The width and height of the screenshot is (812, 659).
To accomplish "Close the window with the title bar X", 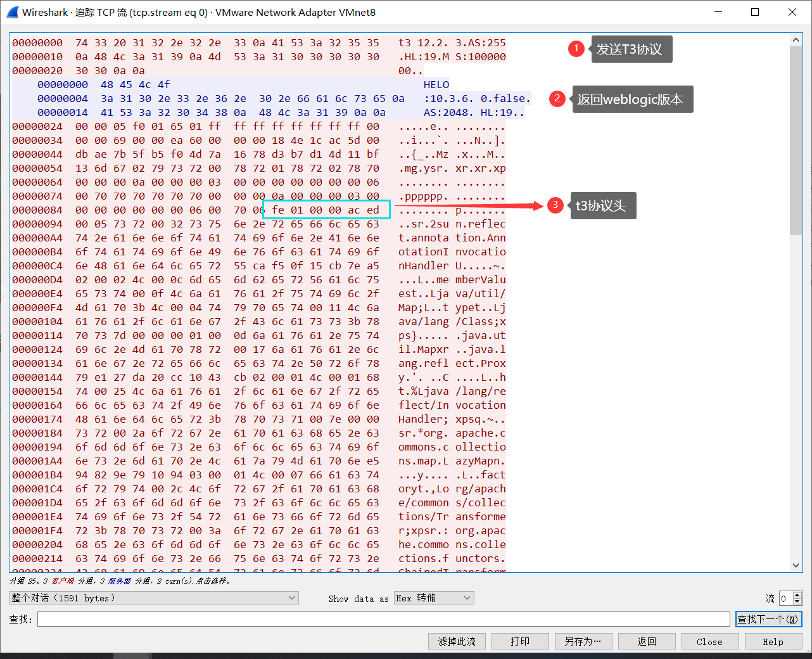I will coord(792,12).
